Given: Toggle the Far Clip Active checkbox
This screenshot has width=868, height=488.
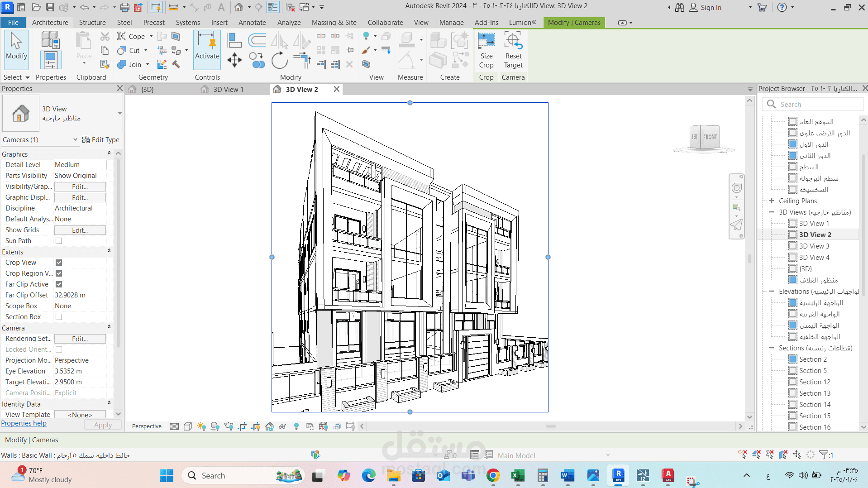Looking at the screenshot, I should [x=59, y=284].
